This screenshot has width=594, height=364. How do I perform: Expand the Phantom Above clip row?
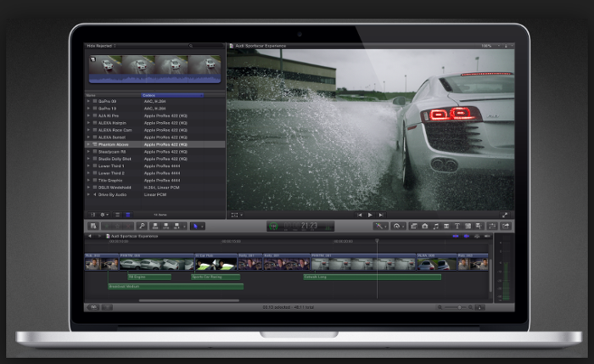coord(88,144)
